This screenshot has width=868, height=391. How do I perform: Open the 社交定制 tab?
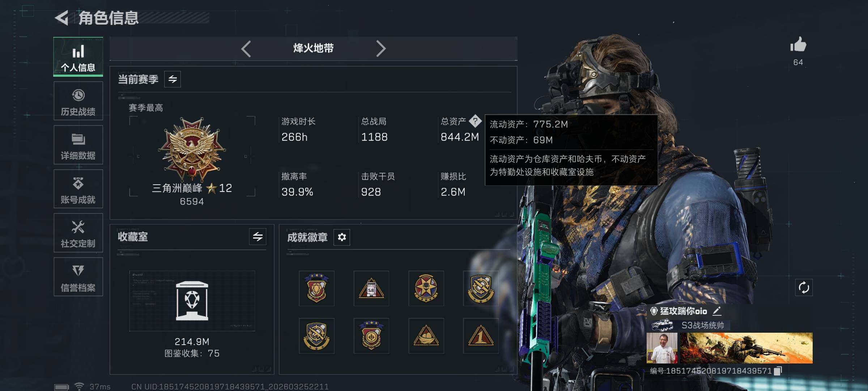coord(78,233)
